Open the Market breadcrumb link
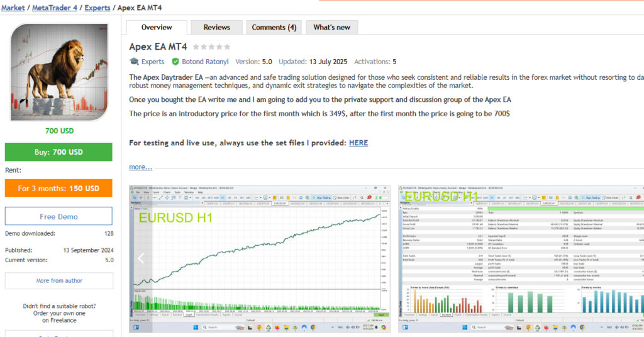 pyautogui.click(x=13, y=8)
